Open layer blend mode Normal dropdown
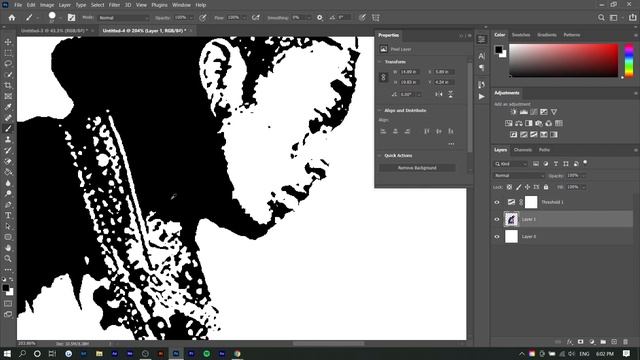Viewport: 640px width, 360px height. coord(519,176)
